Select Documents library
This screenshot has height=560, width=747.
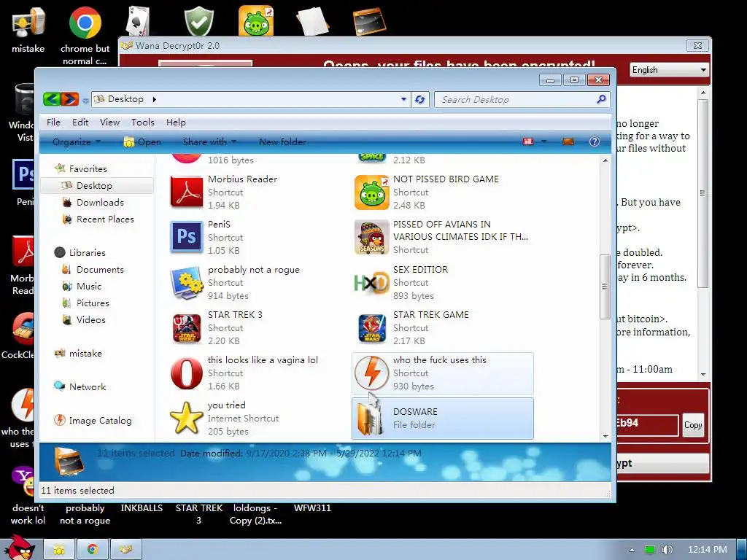coord(100,270)
